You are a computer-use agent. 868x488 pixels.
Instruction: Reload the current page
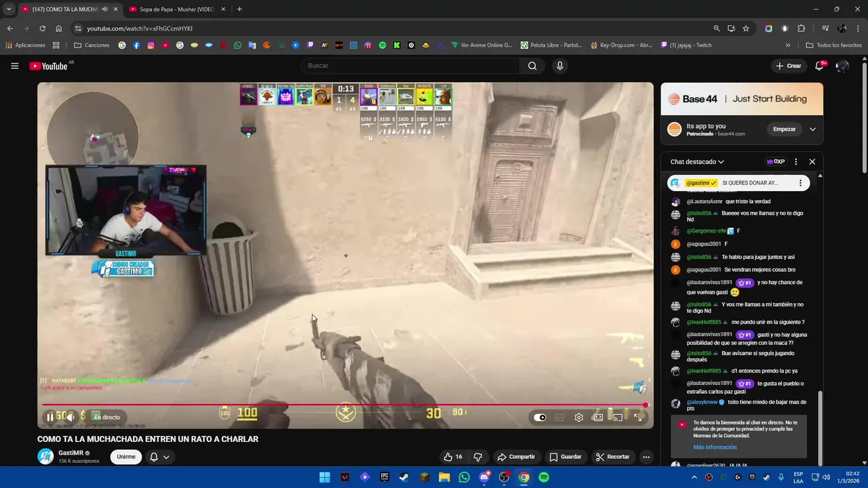tap(42, 28)
